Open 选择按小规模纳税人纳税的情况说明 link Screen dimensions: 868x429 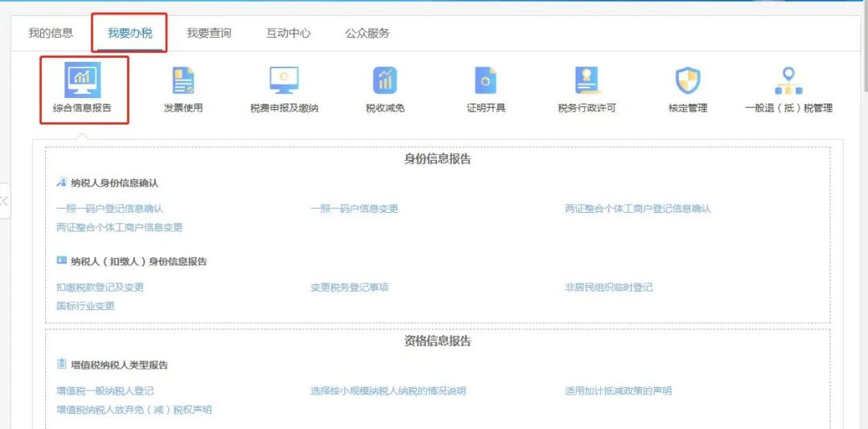click(388, 390)
